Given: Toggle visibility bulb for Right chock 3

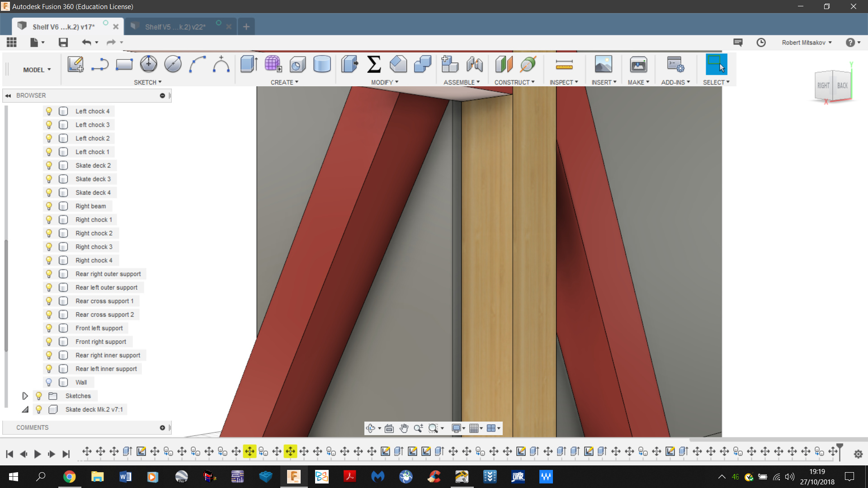Looking at the screenshot, I should (49, 247).
